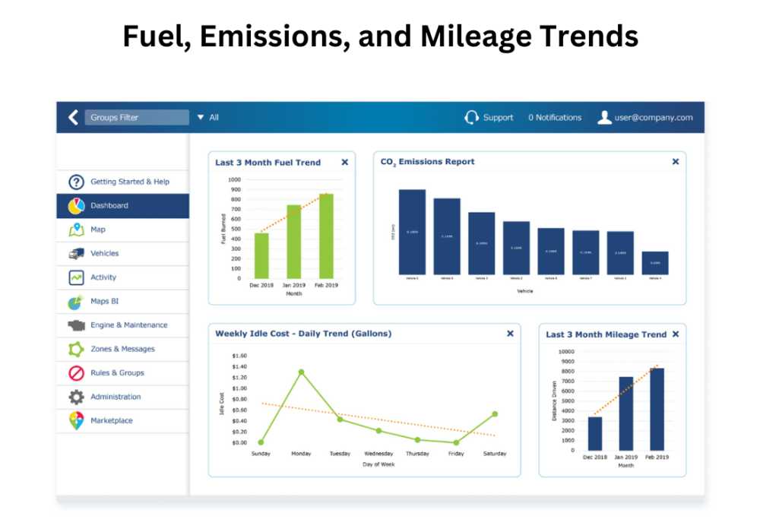Open the Map icon in sidebar
The height and width of the screenshot is (532, 760).
click(x=76, y=230)
